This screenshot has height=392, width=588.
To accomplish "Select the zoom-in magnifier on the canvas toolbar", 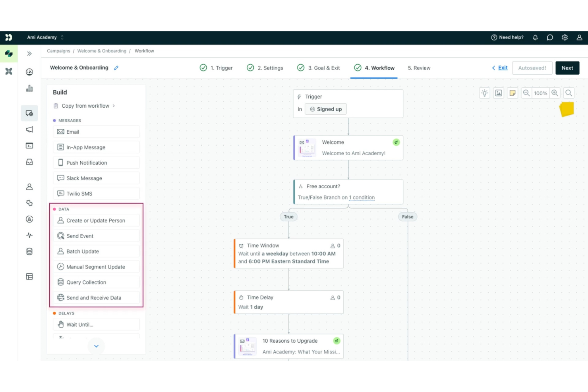I will coord(555,93).
